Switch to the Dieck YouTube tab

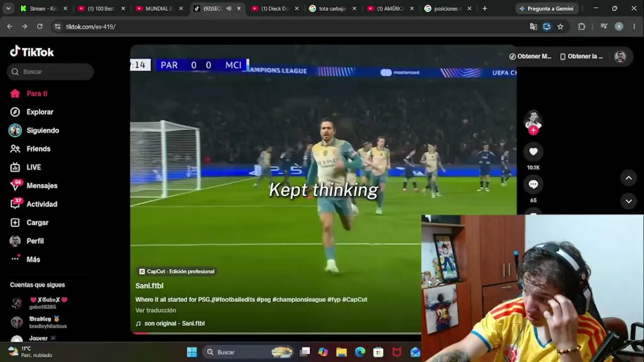(x=276, y=9)
